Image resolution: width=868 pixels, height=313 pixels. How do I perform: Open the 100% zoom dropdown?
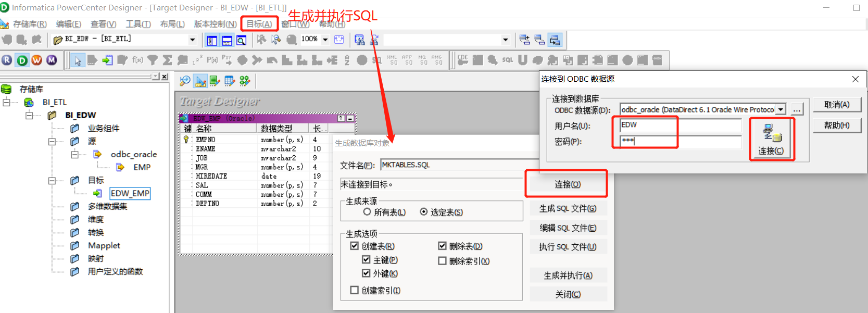tap(325, 40)
